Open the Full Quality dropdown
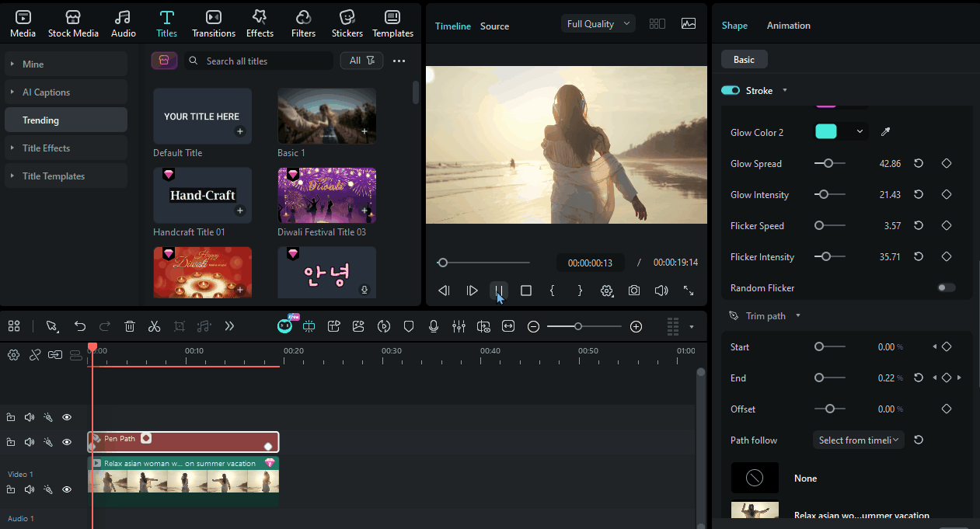Viewport: 980px width, 529px height. pyautogui.click(x=598, y=23)
